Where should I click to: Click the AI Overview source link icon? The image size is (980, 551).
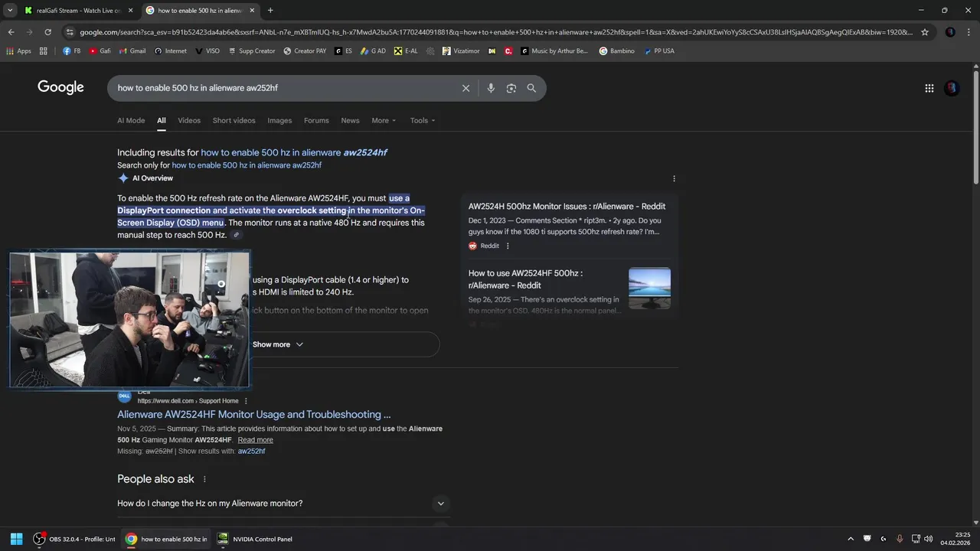(237, 235)
